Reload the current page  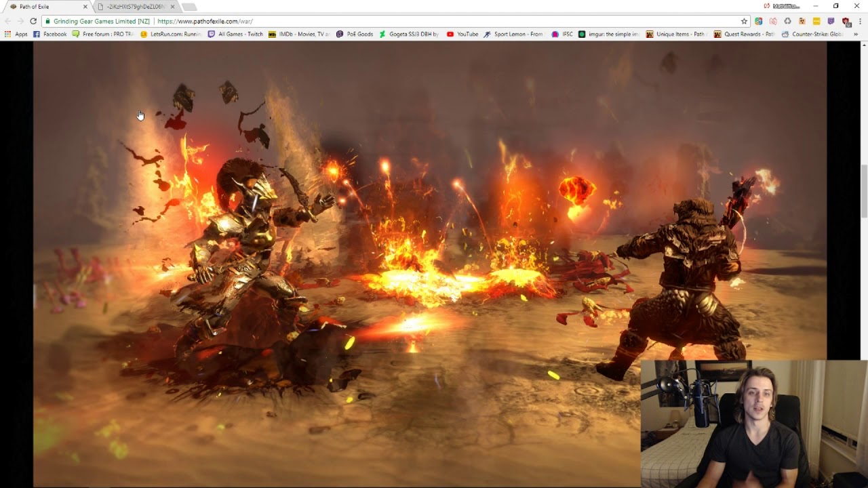click(33, 21)
